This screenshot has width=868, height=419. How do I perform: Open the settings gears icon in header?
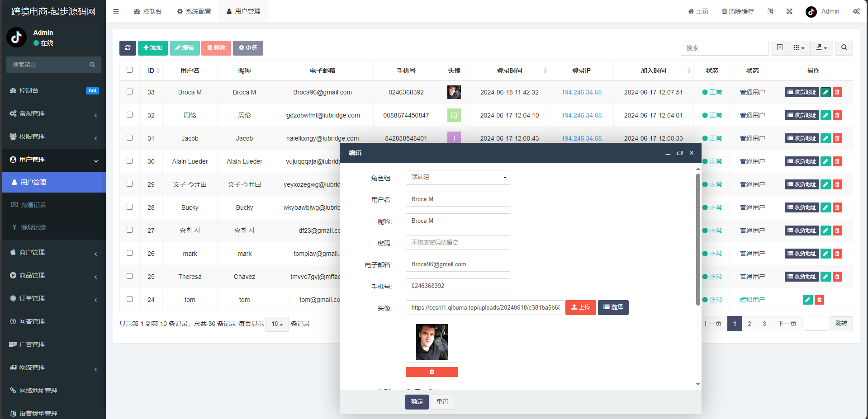pyautogui.click(x=856, y=11)
